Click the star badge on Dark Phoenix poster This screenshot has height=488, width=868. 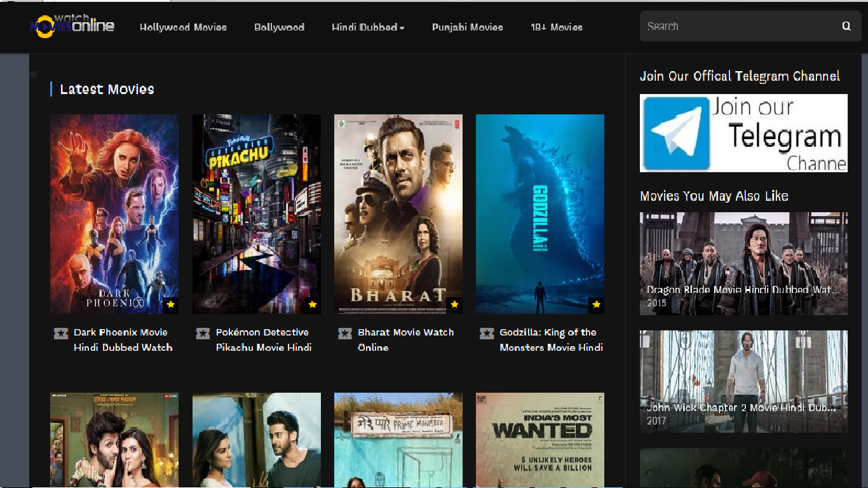click(170, 305)
